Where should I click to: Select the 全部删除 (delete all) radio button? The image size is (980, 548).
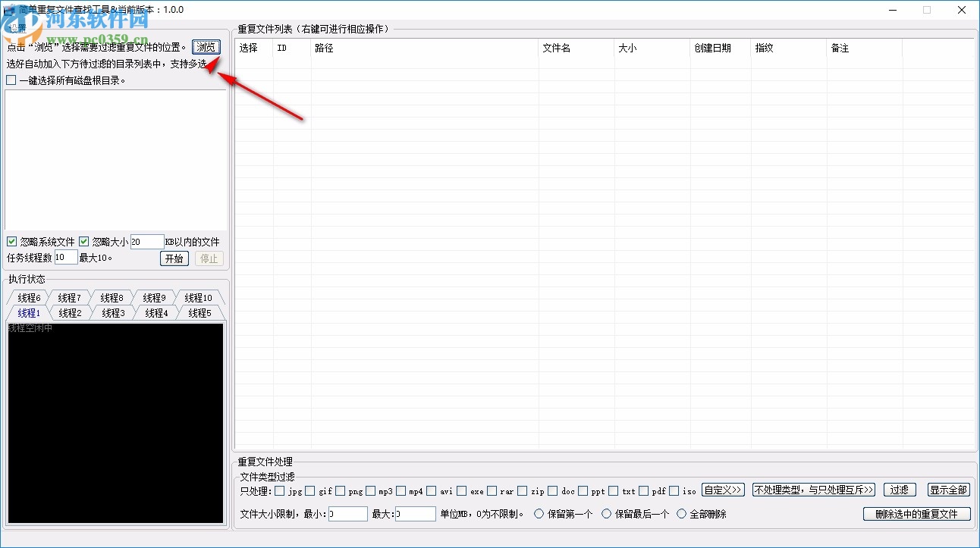click(x=681, y=514)
